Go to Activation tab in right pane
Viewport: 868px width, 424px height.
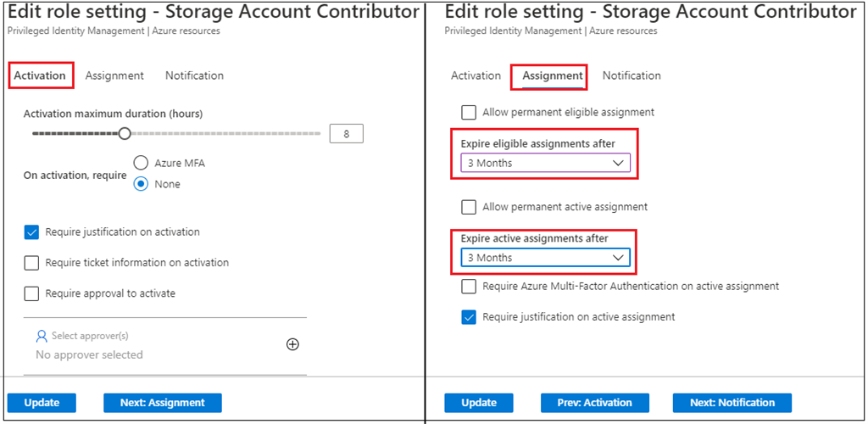click(x=476, y=75)
